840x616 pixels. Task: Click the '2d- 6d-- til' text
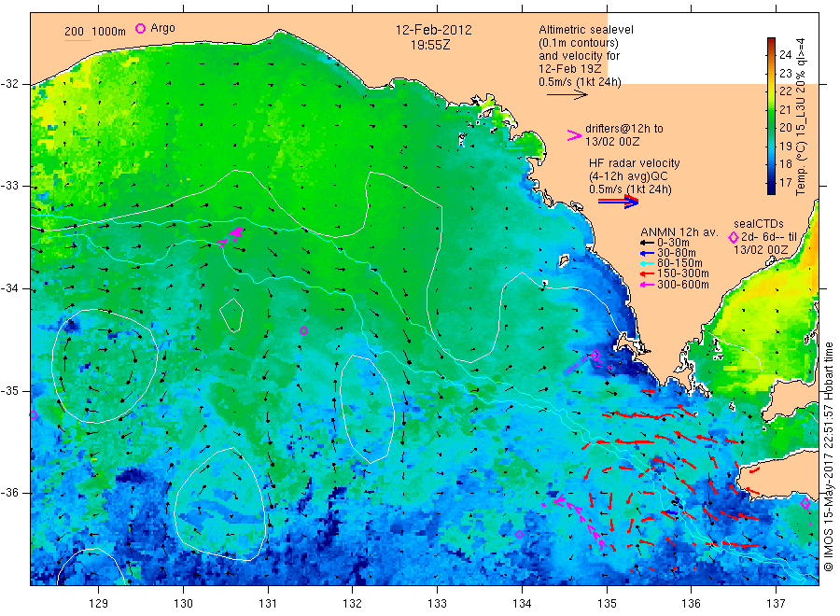coord(769,237)
